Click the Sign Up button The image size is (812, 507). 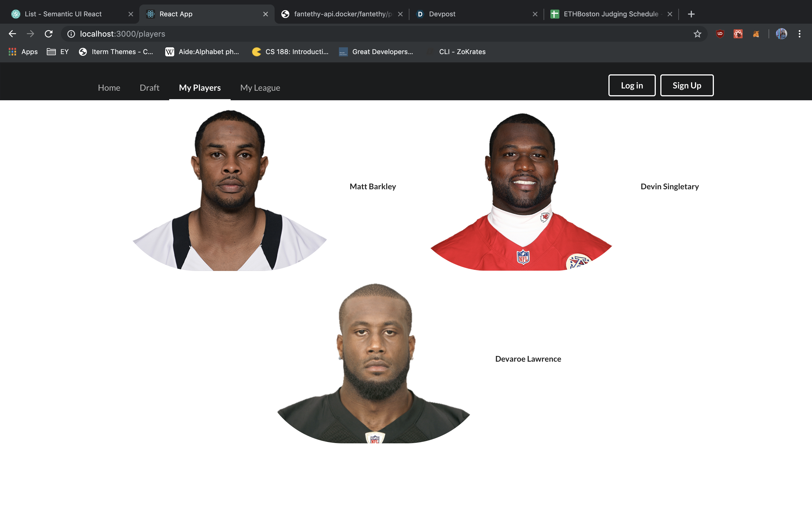[x=687, y=85]
